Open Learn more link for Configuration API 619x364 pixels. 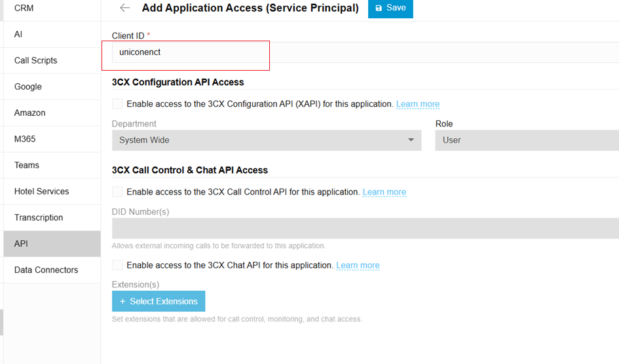[418, 104]
